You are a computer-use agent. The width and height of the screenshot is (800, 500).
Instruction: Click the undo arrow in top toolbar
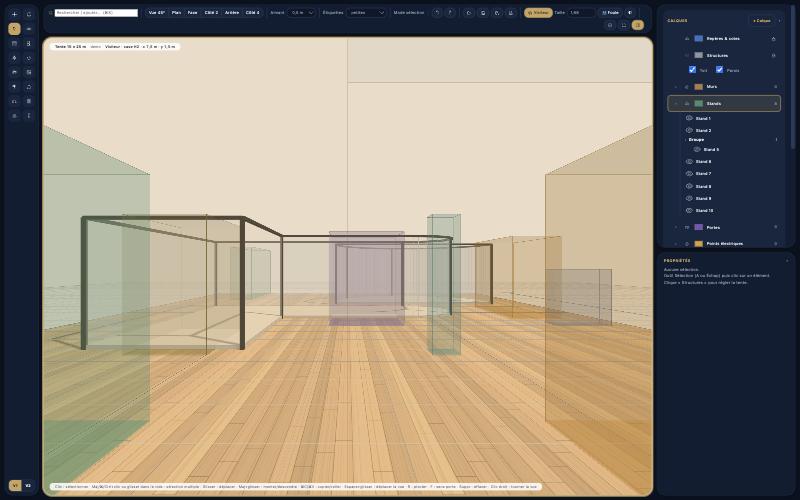pos(436,13)
